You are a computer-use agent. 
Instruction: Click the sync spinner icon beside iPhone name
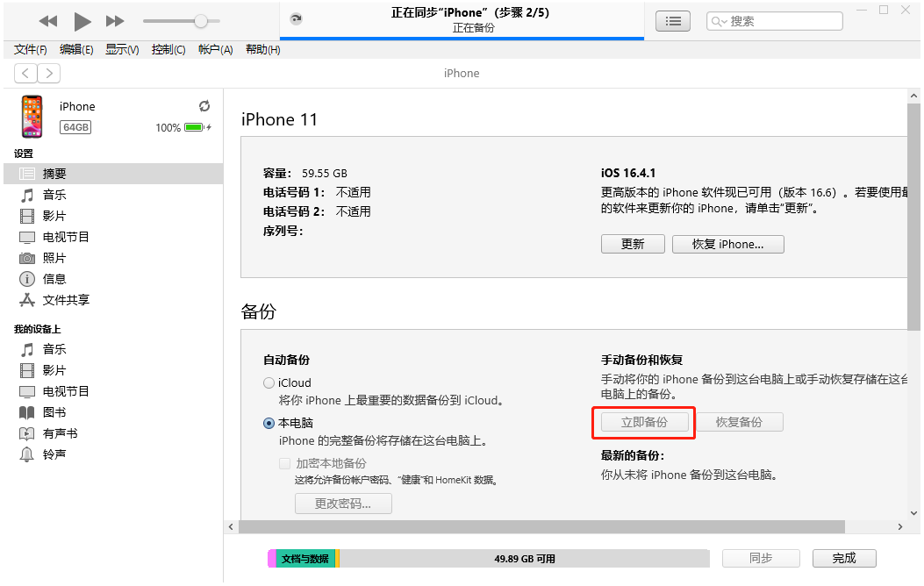[204, 106]
